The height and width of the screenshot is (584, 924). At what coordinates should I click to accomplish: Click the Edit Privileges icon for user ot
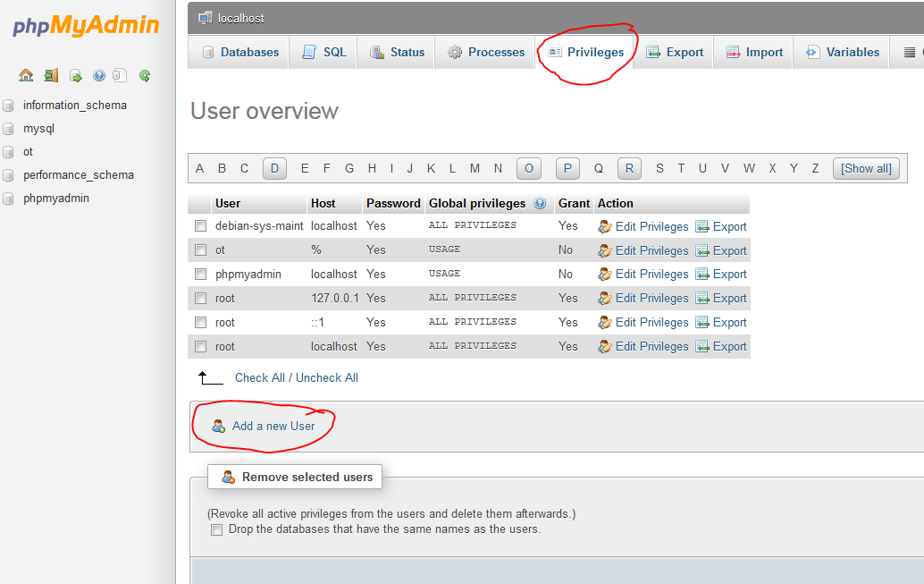point(605,250)
